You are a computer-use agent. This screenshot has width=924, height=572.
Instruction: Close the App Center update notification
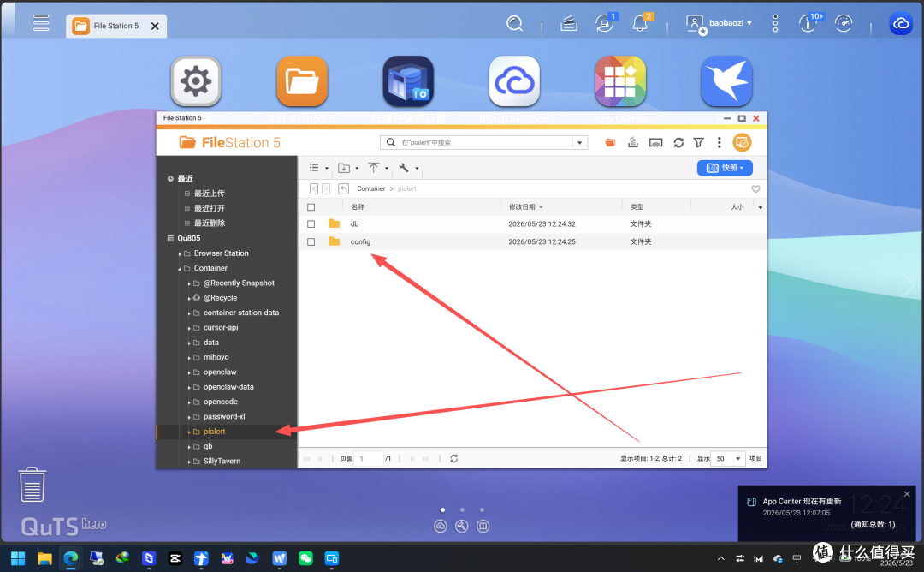tap(907, 494)
